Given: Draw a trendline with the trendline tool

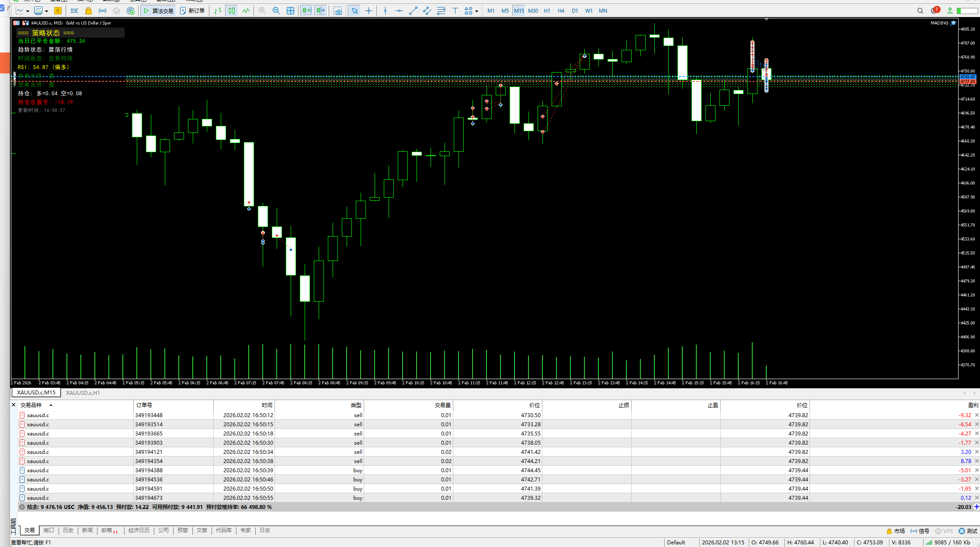Looking at the screenshot, I should coord(413,11).
